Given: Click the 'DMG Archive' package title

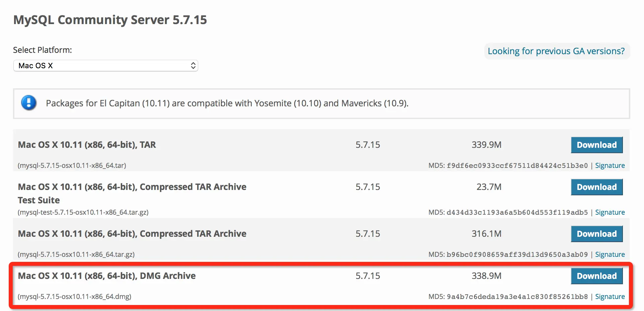Looking at the screenshot, I should [107, 276].
